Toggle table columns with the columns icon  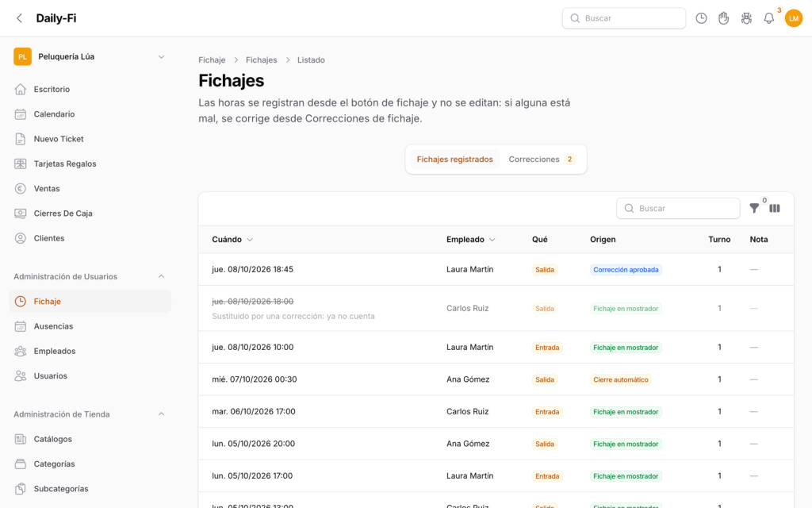775,209
